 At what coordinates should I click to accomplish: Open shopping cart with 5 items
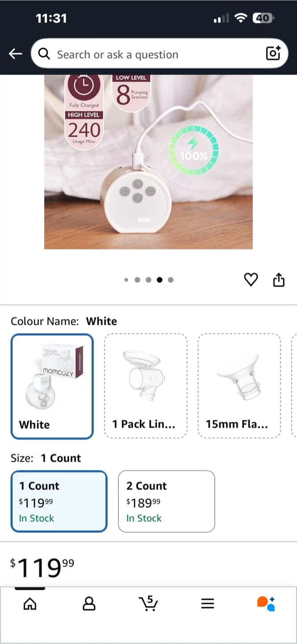[148, 603]
